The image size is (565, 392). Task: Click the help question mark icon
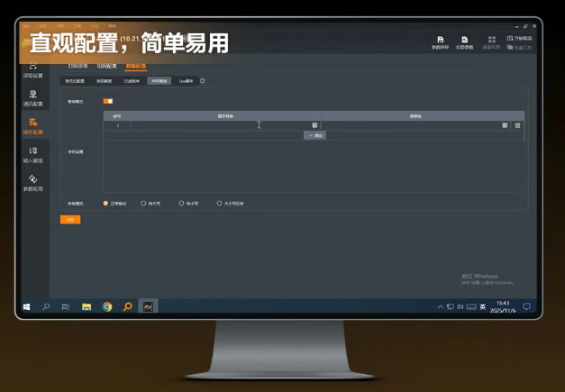(202, 81)
